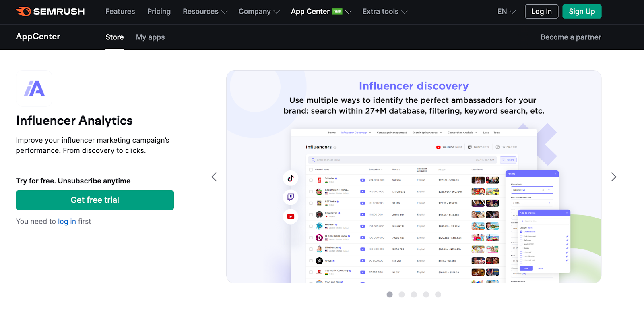Click the AppCenter title link

coord(38,37)
